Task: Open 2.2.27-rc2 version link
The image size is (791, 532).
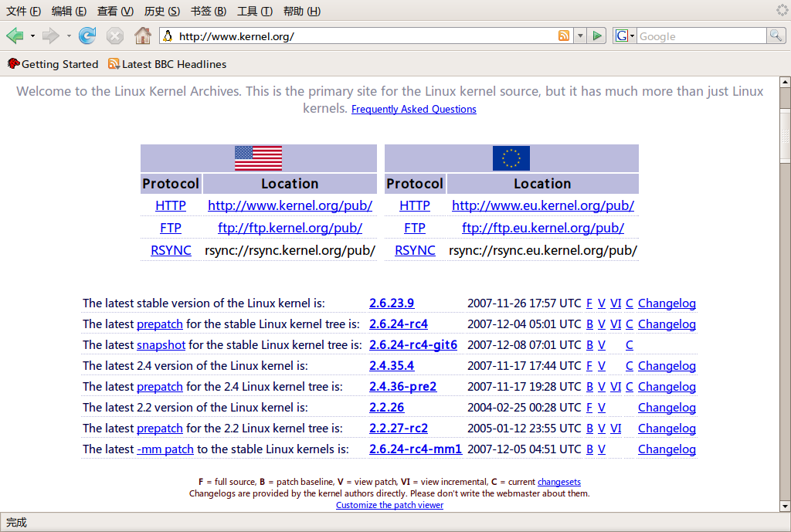Action: point(399,428)
